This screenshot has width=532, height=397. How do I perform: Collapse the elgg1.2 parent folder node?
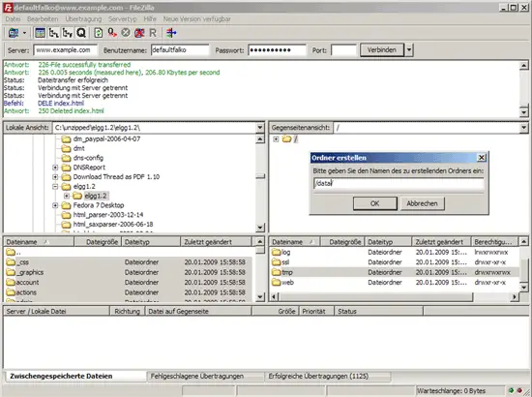[x=55, y=187]
